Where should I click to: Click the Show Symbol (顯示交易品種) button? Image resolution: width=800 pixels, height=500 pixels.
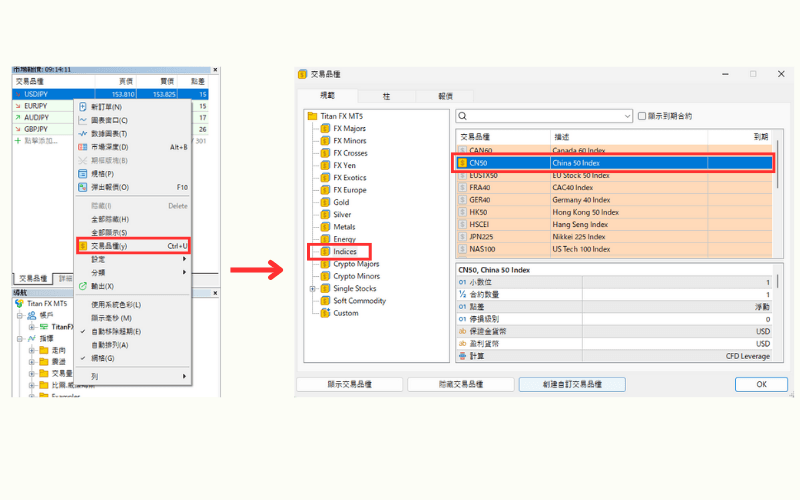click(349, 384)
